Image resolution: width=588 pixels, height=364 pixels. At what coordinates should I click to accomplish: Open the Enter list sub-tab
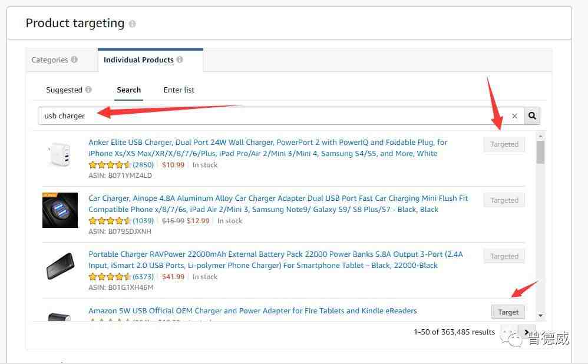179,90
